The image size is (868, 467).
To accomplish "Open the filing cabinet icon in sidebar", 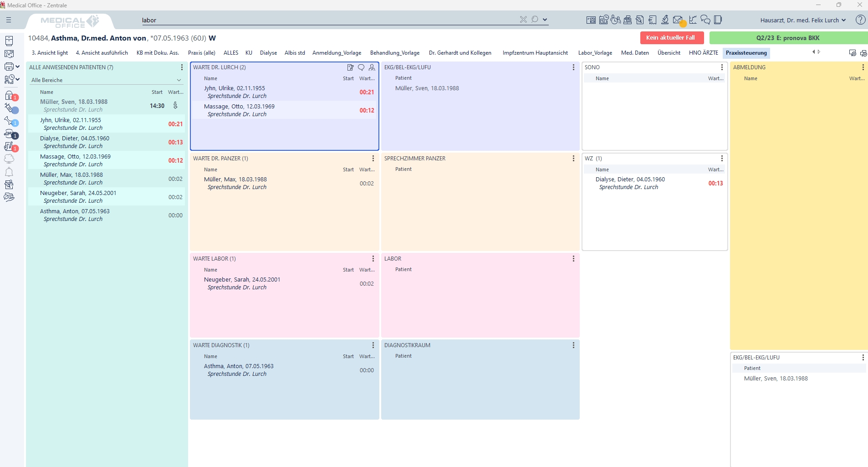I will click(x=9, y=41).
